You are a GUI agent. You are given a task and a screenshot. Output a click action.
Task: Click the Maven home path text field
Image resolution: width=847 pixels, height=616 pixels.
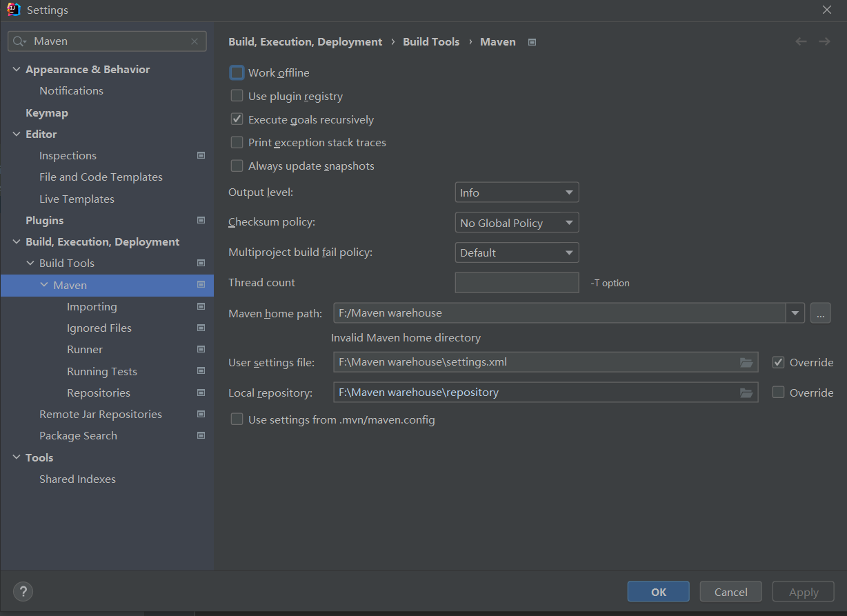point(559,312)
